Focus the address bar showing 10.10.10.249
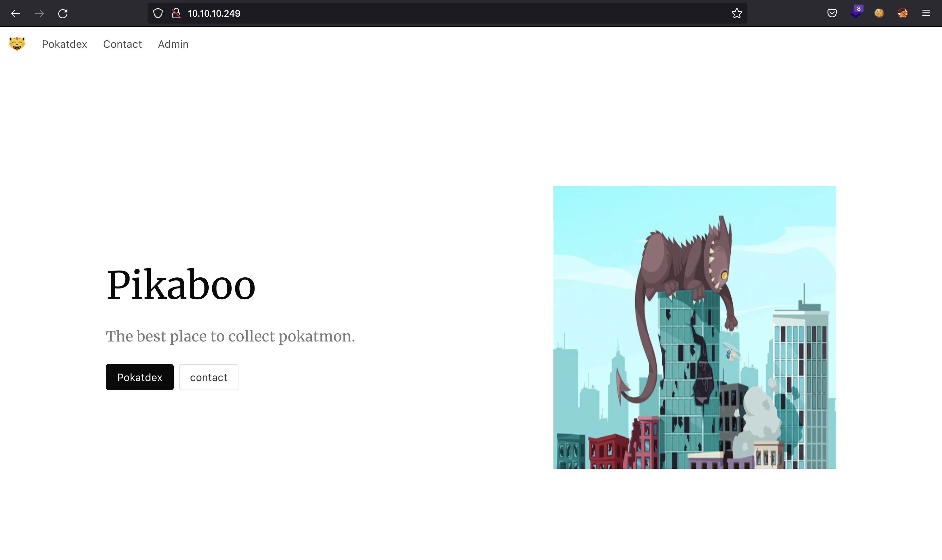The width and height of the screenshot is (942, 560). (447, 14)
